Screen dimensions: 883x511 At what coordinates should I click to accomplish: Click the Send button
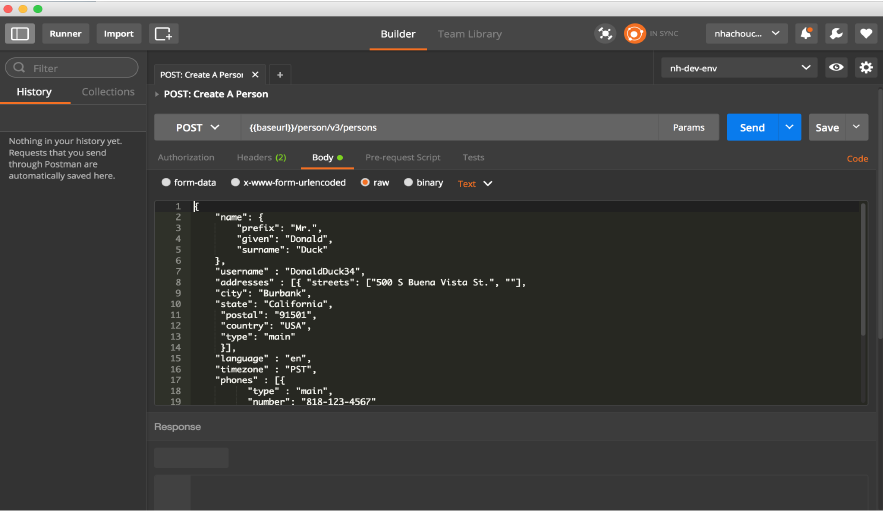click(752, 127)
